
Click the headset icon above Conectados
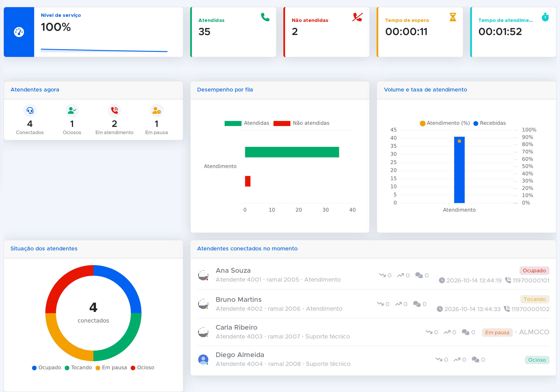[x=30, y=110]
